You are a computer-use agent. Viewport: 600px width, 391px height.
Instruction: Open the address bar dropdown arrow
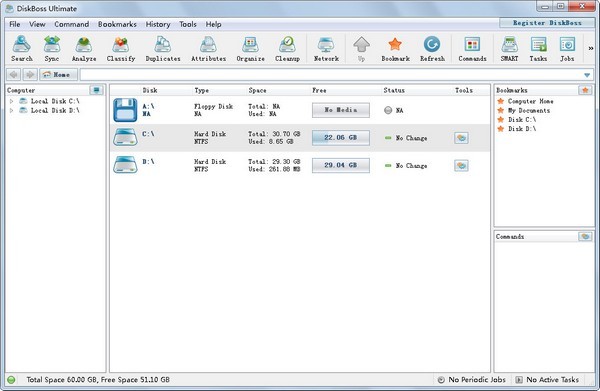[587, 75]
